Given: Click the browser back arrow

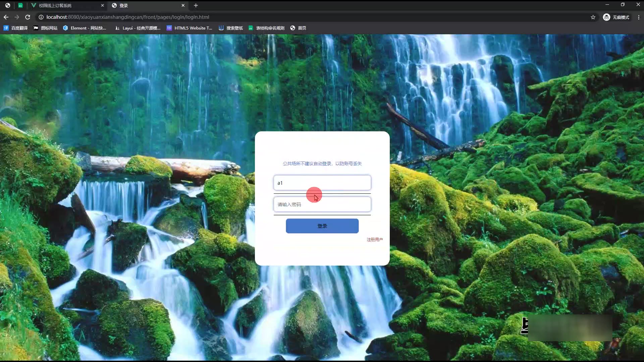Looking at the screenshot, I should point(6,17).
